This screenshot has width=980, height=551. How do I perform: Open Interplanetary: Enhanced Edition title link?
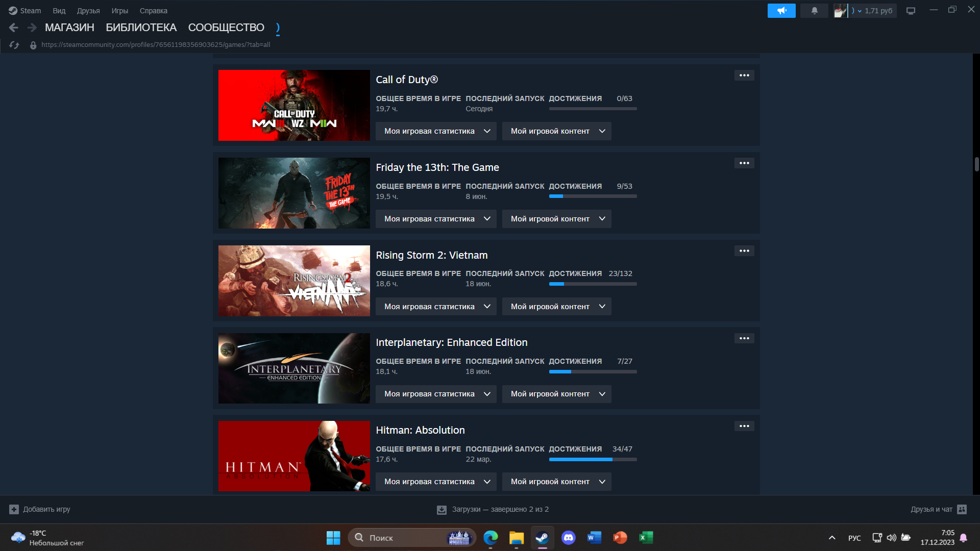[x=452, y=342]
